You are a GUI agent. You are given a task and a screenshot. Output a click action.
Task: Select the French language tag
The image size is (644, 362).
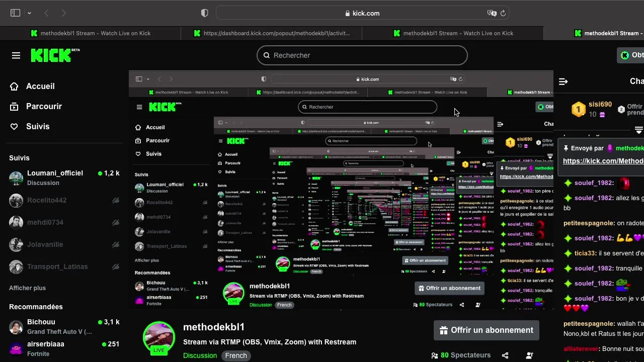coord(236,355)
